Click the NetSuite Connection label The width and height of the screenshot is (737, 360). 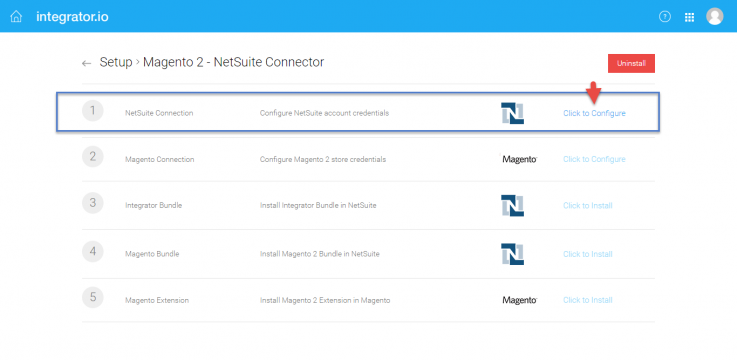(159, 113)
